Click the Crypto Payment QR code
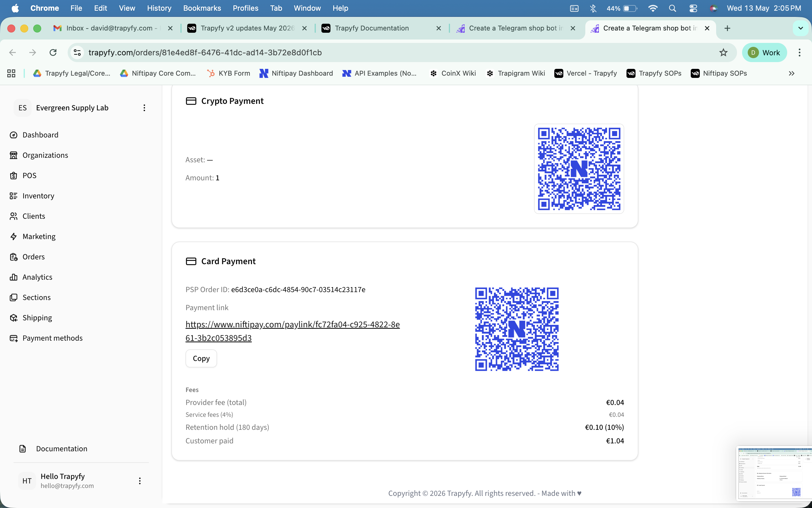The width and height of the screenshot is (812, 508). [579, 169]
